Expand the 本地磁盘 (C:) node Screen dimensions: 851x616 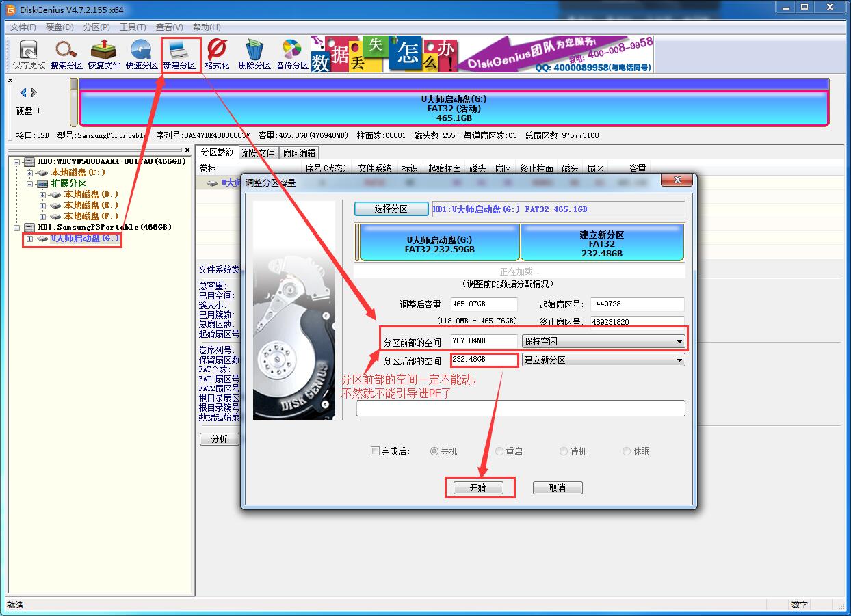pos(30,173)
